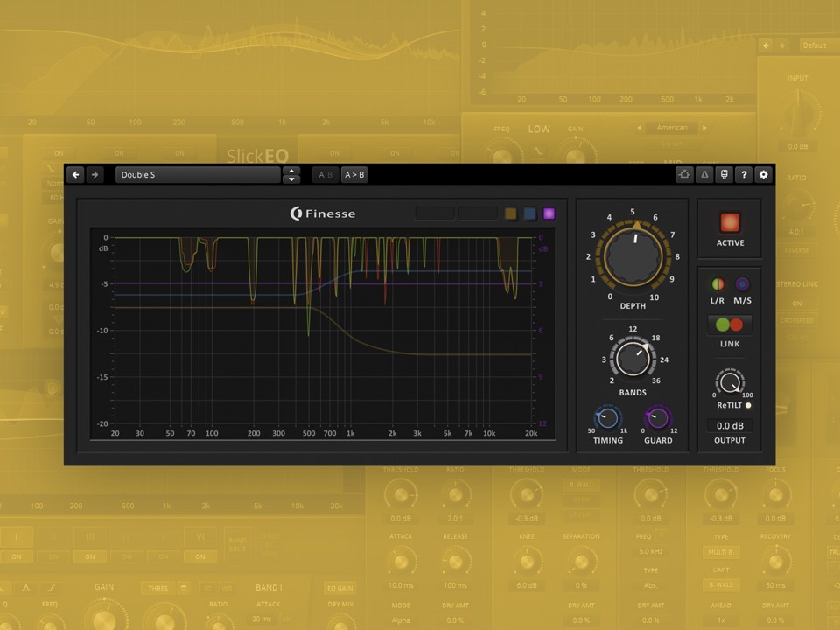The width and height of the screenshot is (840, 630).
Task: Toggle ON button under band I
Action: point(17,556)
